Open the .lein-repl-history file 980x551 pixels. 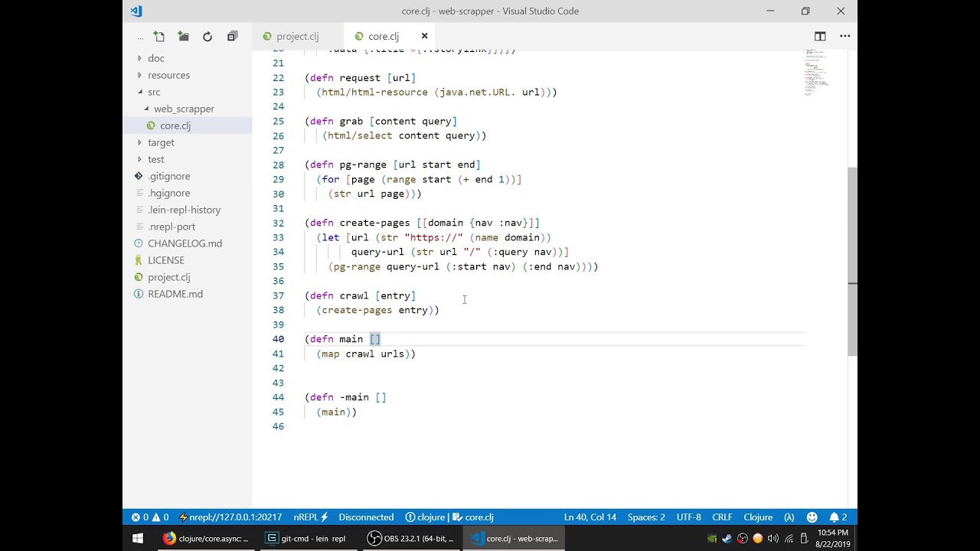pos(185,210)
